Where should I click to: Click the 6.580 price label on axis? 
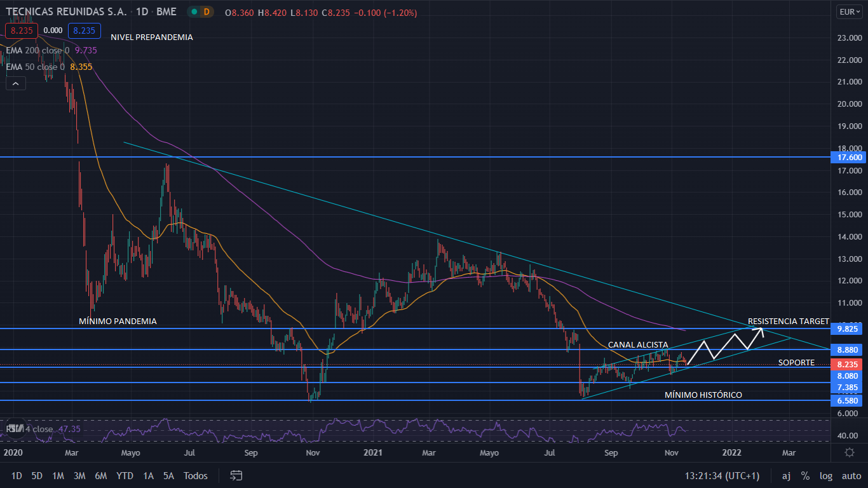pos(848,400)
